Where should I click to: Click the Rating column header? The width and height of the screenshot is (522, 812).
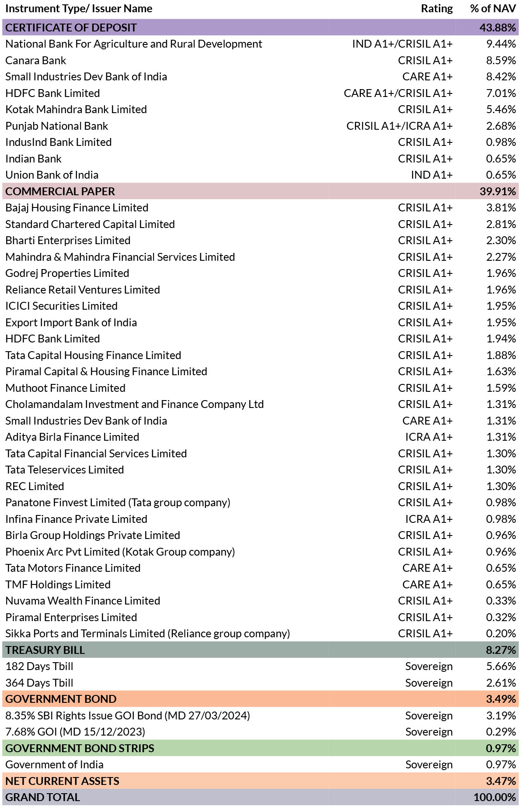click(x=437, y=9)
